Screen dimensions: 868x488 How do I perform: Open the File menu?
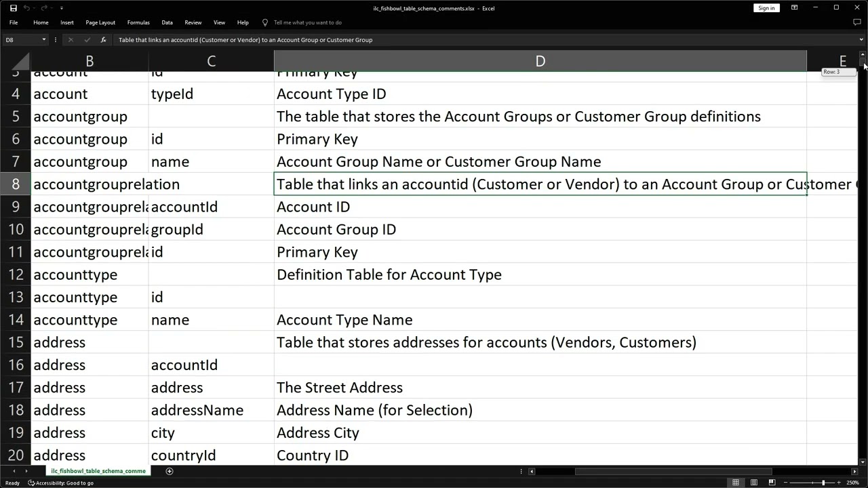pos(14,22)
